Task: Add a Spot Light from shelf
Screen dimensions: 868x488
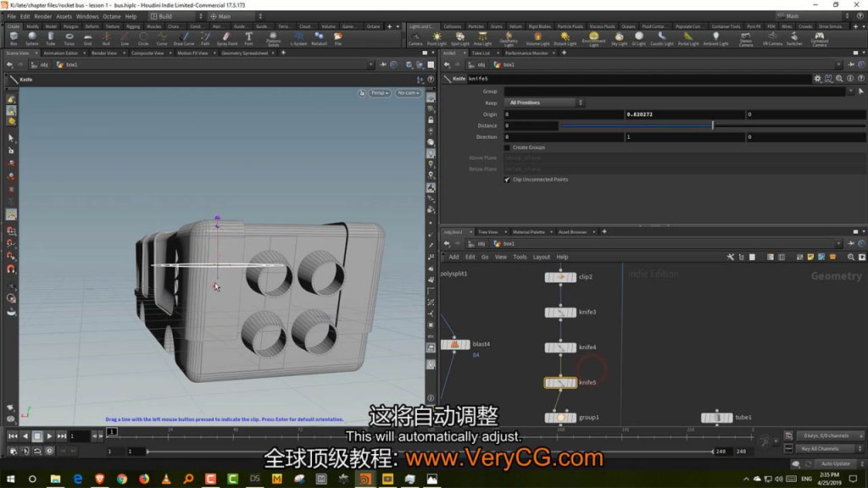Action: click(x=459, y=38)
